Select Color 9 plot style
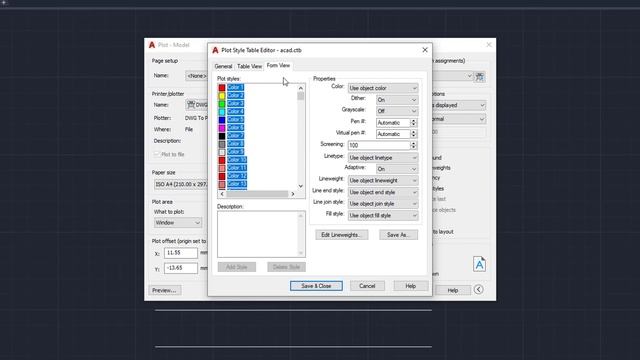Viewport: 640px width, 360px height. tap(236, 152)
